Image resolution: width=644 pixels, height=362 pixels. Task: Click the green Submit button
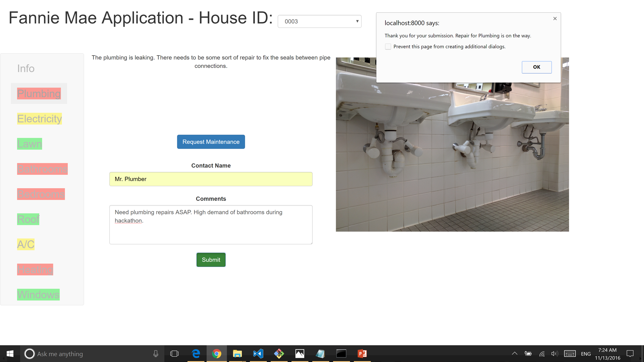coord(211,260)
